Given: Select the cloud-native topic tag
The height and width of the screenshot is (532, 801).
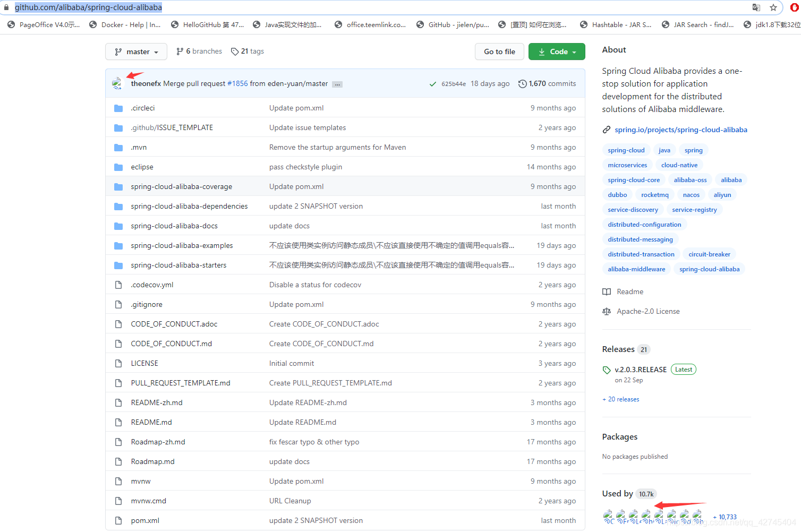Looking at the screenshot, I should point(679,165).
